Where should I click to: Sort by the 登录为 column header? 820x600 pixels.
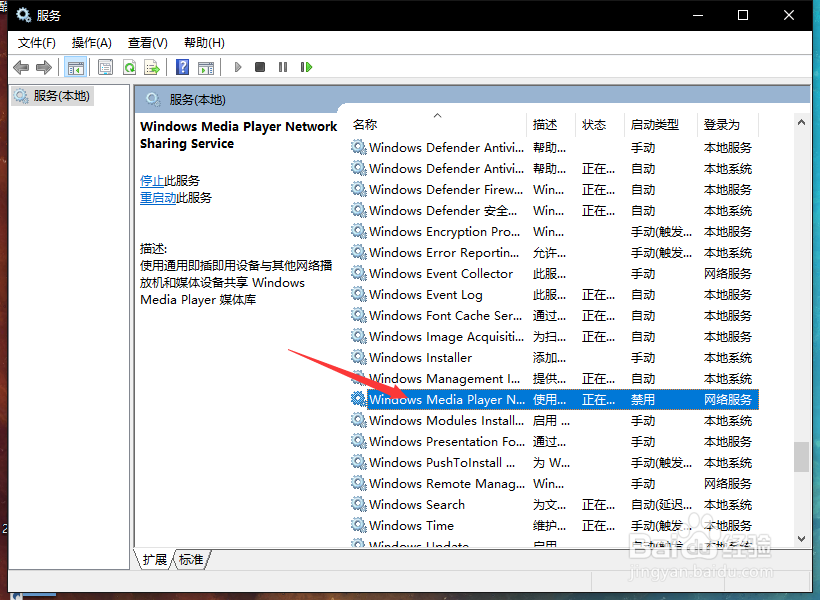727,124
